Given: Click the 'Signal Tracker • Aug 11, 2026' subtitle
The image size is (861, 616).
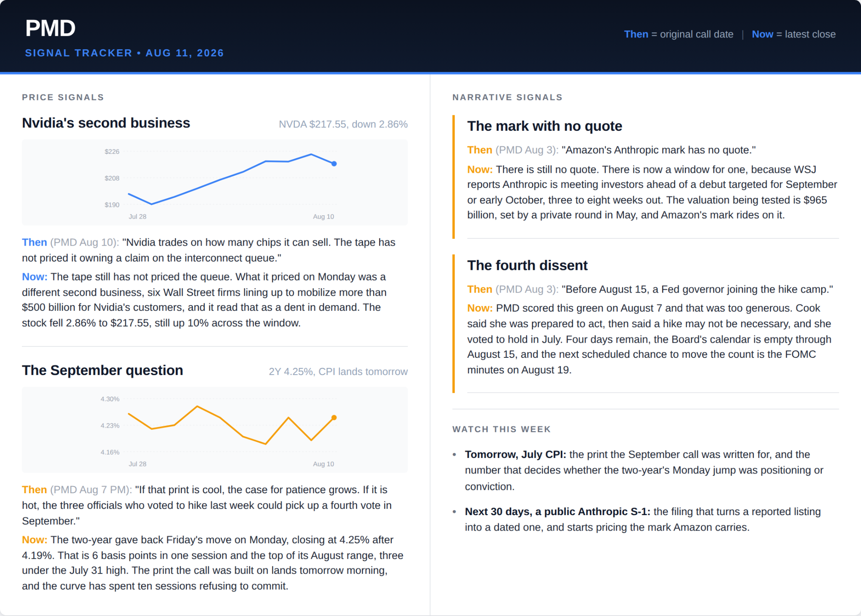Looking at the screenshot, I should pyautogui.click(x=124, y=53).
